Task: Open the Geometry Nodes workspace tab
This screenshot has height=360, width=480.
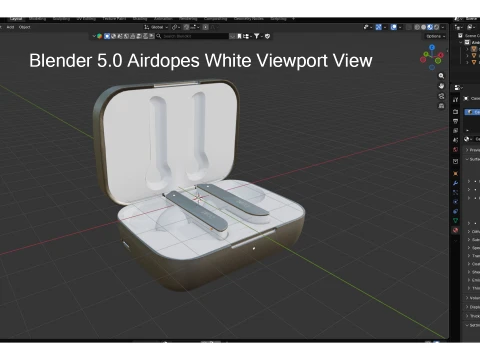Action: click(x=249, y=19)
